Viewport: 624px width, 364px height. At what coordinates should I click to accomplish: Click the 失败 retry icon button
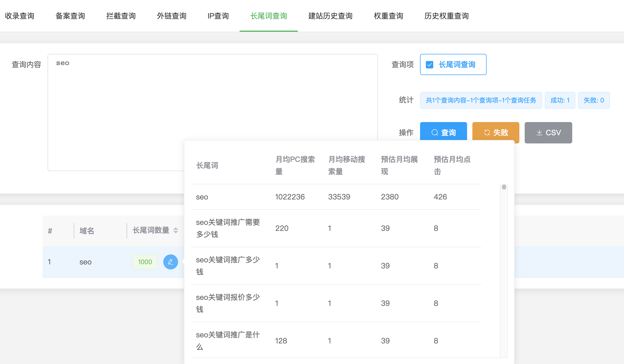(496, 132)
